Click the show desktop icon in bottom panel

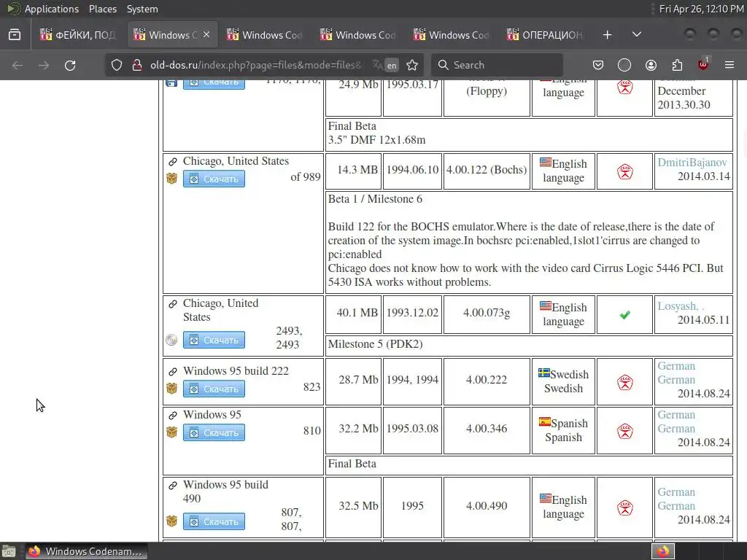(x=9, y=552)
